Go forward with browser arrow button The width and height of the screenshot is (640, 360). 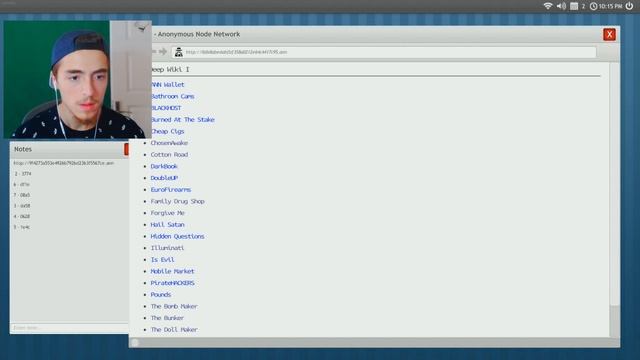(163, 51)
